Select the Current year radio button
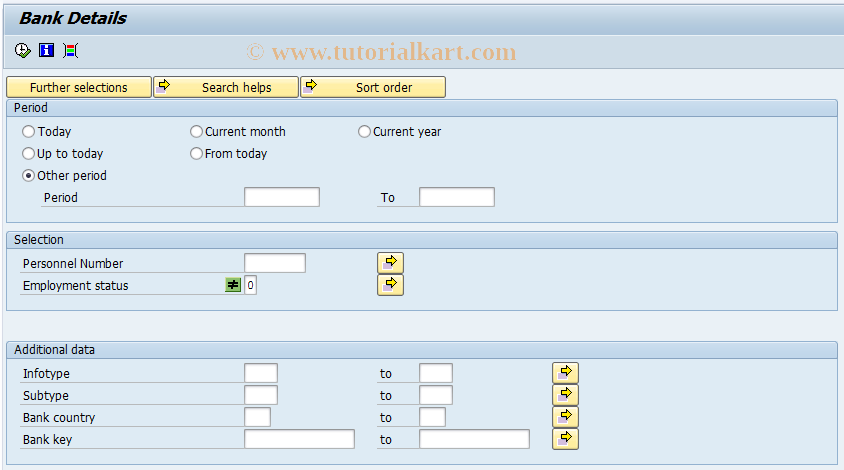The image size is (844, 470). (364, 131)
